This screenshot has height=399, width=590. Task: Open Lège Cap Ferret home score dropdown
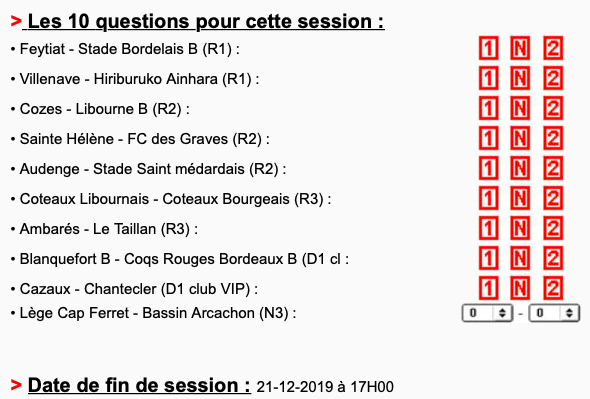pos(487,313)
